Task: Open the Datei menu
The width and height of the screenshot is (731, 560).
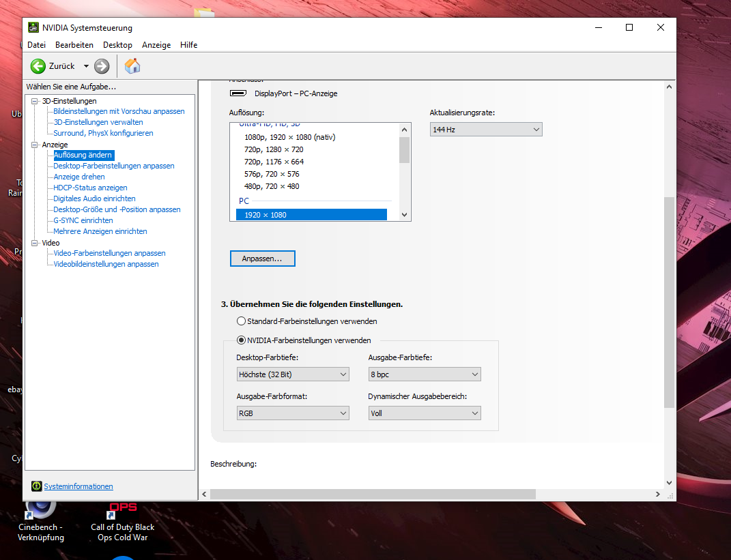Action: [x=36, y=45]
